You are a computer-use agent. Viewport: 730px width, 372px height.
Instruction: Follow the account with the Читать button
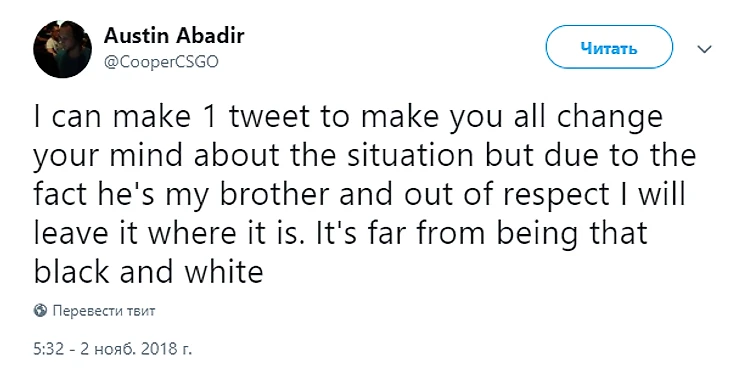pyautogui.click(x=609, y=47)
